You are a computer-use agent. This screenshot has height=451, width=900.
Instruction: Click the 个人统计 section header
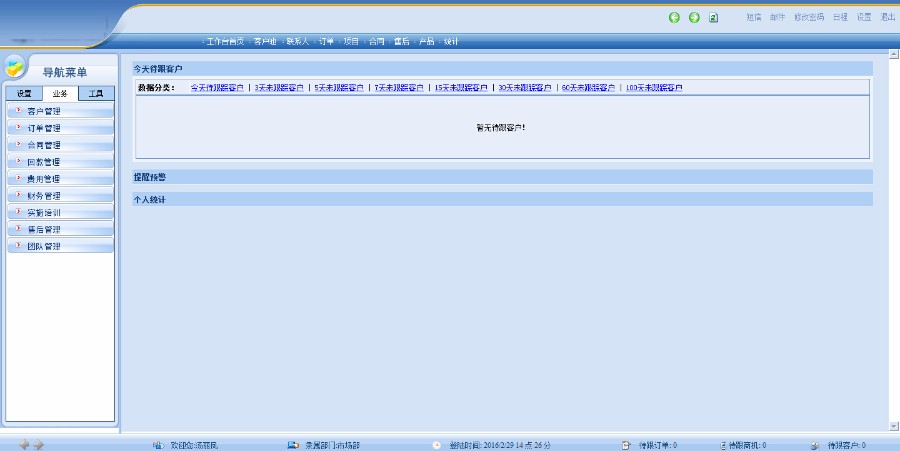coord(502,199)
